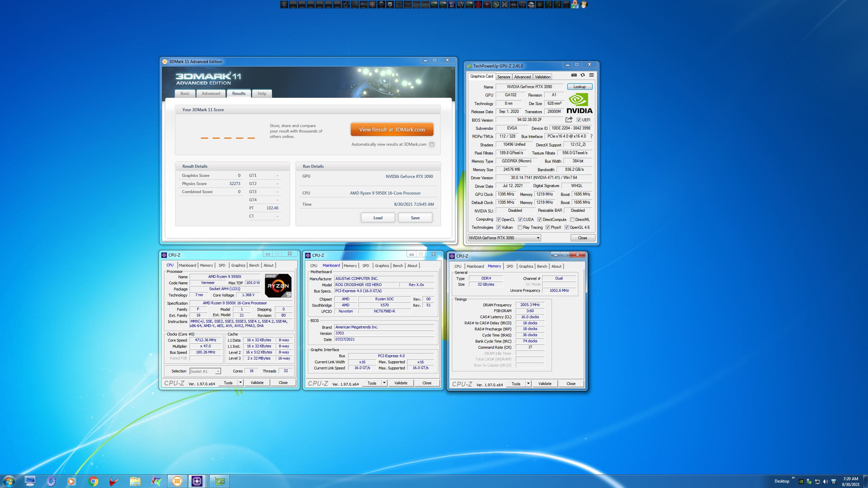868x488 pixels.
Task: Click the GPU-Z screenshot camera icon
Action: point(574,75)
